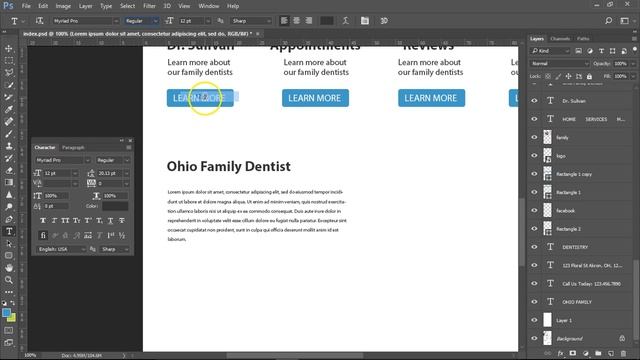Screen dimensions: 640x360
Task: Click the delete layer trash icon
Action: pyautogui.click(x=623, y=353)
